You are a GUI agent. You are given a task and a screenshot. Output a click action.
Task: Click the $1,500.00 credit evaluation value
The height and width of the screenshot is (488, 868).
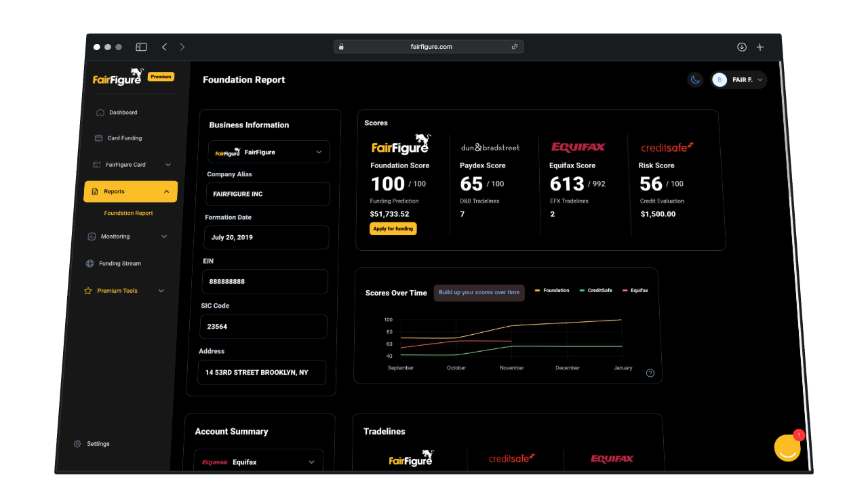tap(658, 214)
